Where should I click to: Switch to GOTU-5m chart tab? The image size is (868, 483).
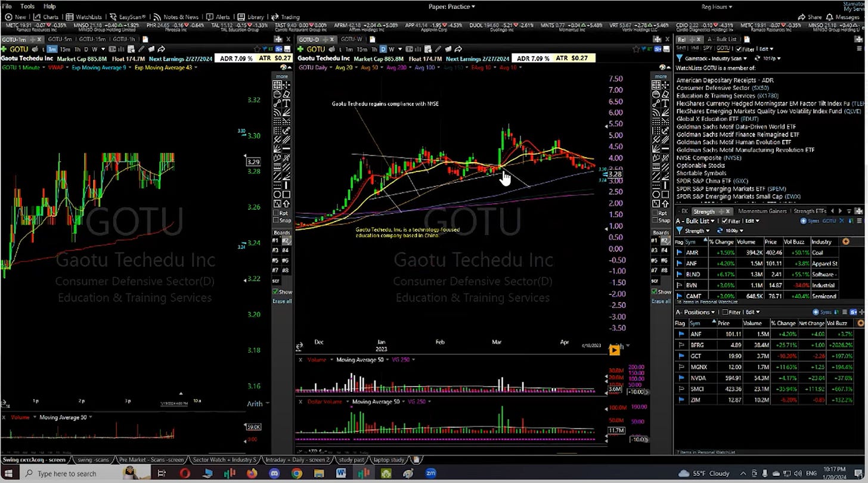point(60,39)
